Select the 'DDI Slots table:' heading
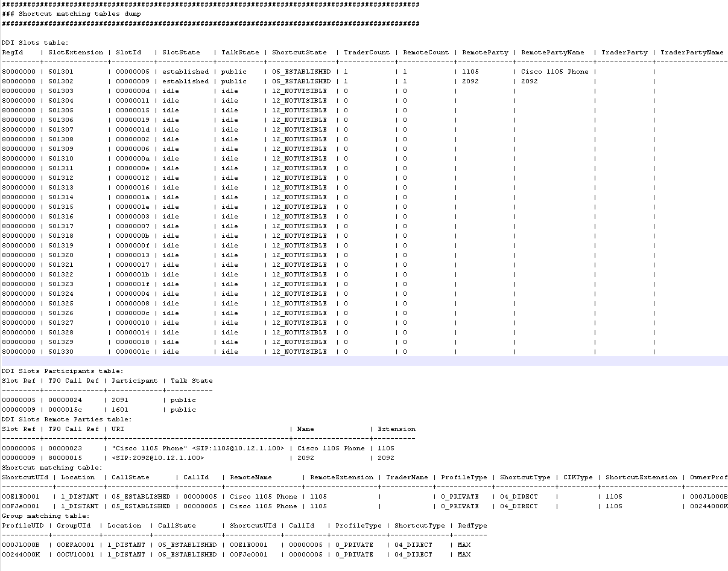The height and width of the screenshot is (571, 728). (x=35, y=43)
